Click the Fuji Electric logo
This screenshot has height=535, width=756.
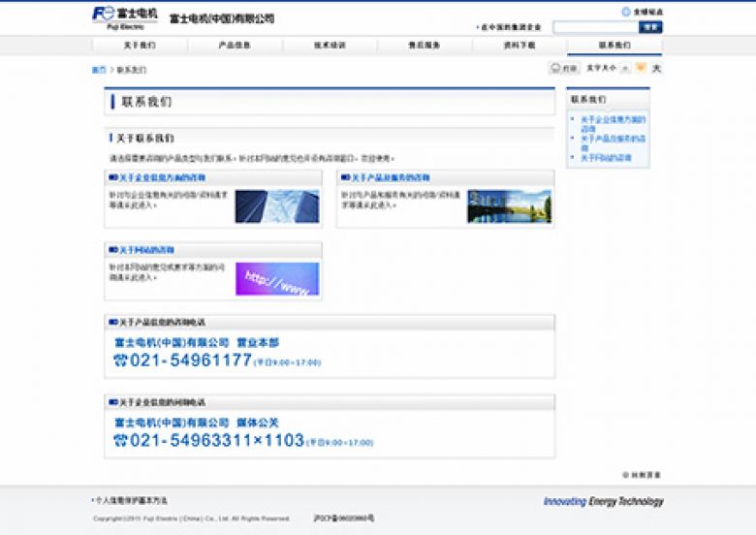tap(124, 18)
